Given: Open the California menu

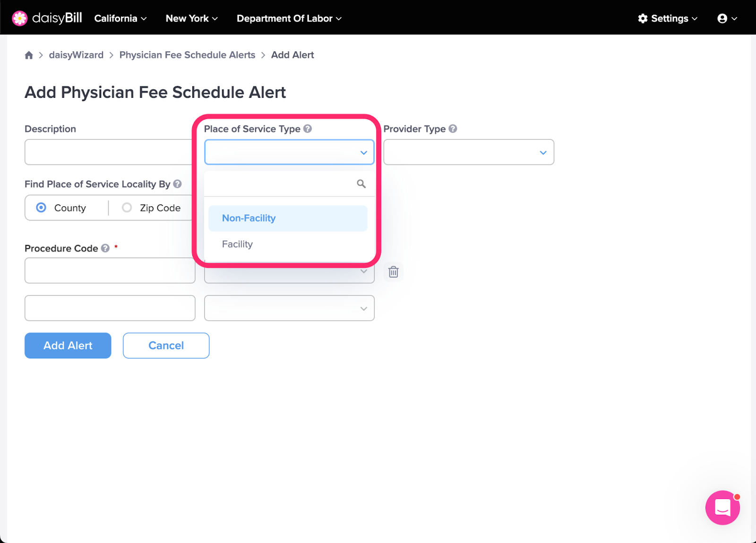Looking at the screenshot, I should 120,18.
